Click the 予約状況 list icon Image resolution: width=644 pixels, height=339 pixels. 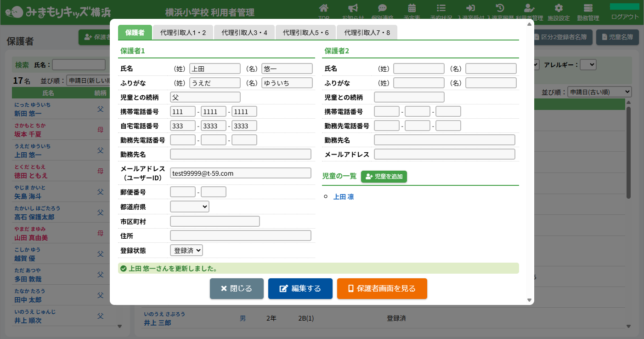441,8
